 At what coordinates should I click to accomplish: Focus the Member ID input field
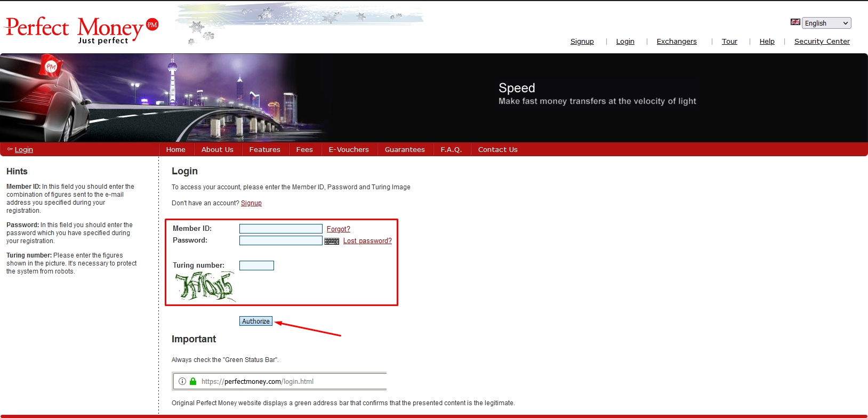click(x=281, y=229)
